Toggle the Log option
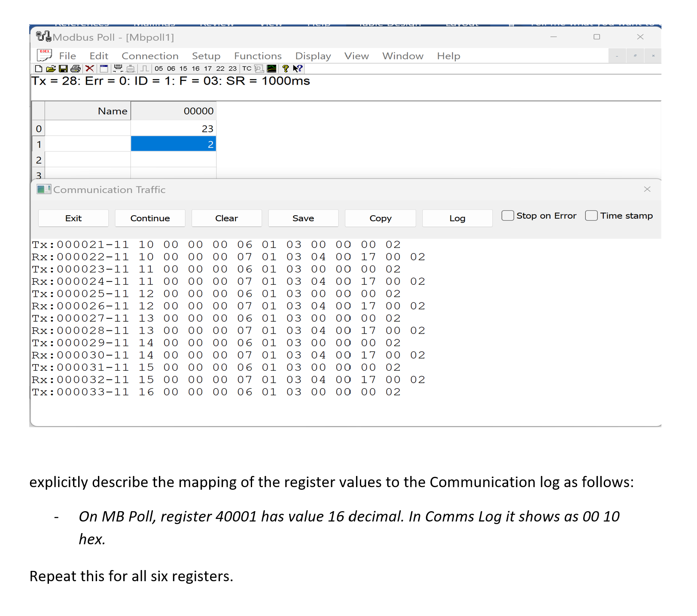 (x=457, y=218)
